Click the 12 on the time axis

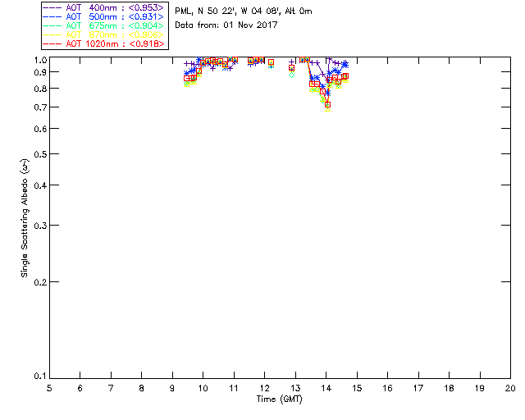[x=264, y=388]
